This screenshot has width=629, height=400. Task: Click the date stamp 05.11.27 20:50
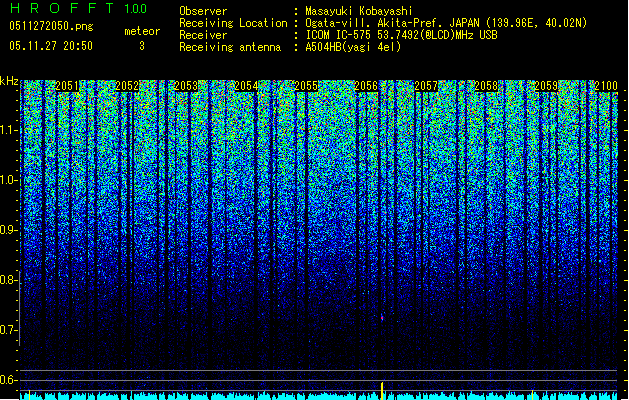pyautogui.click(x=51, y=45)
